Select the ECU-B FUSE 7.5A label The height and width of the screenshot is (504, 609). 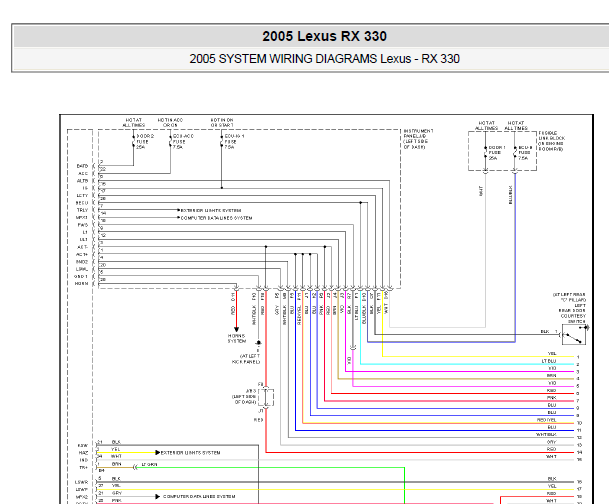pyautogui.click(x=525, y=153)
